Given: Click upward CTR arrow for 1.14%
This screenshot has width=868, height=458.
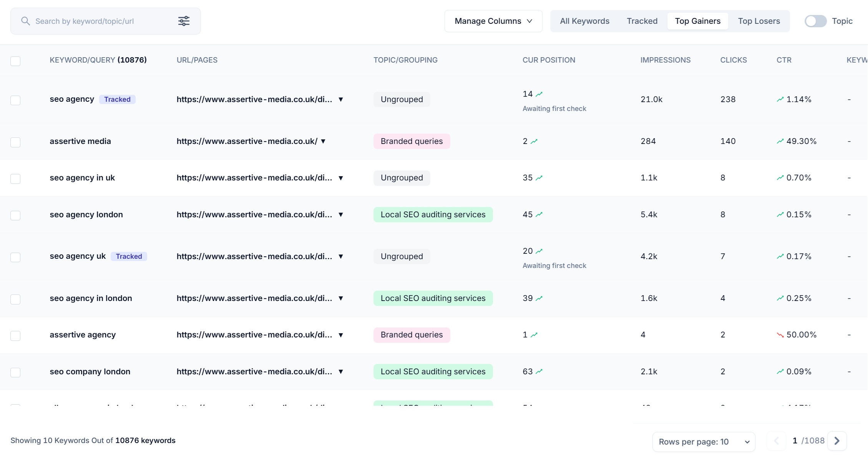Looking at the screenshot, I should tap(780, 99).
